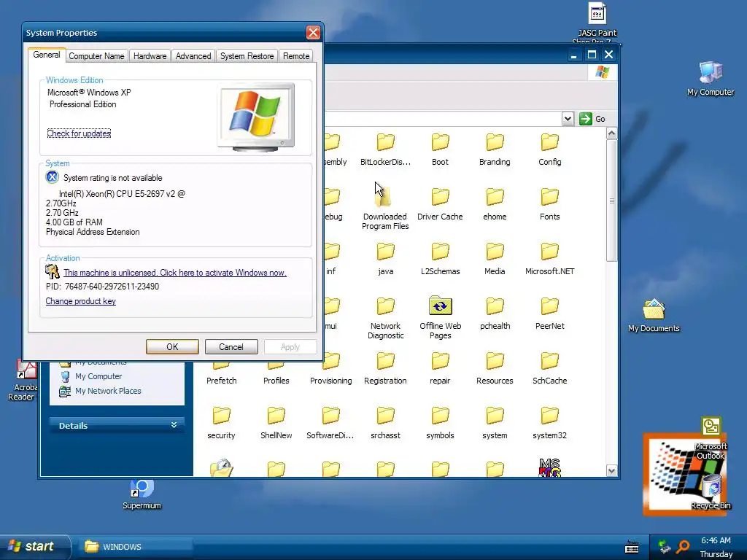Open the Media folder
Image resolution: width=747 pixels, height=560 pixels.
pos(495,259)
